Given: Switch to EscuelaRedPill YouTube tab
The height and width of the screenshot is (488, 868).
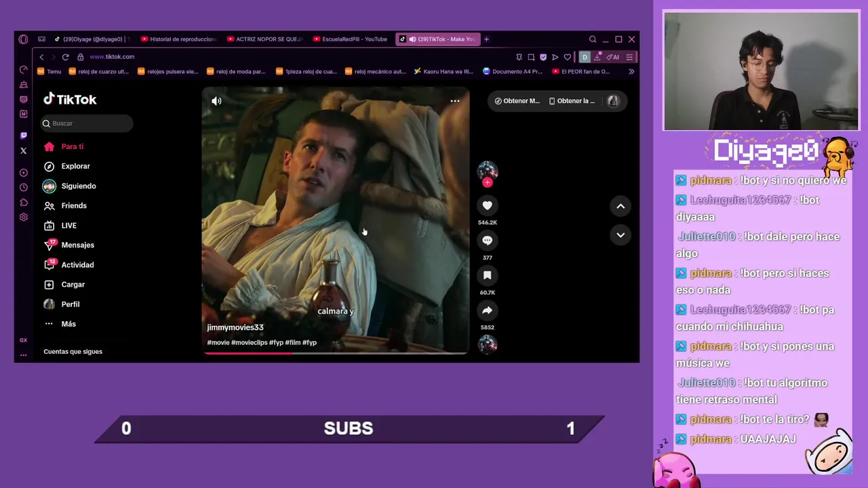Looking at the screenshot, I should (351, 39).
